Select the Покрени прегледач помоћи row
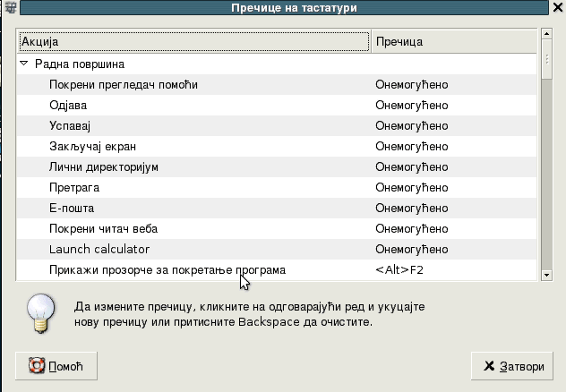The width and height of the screenshot is (566, 392). tap(277, 85)
